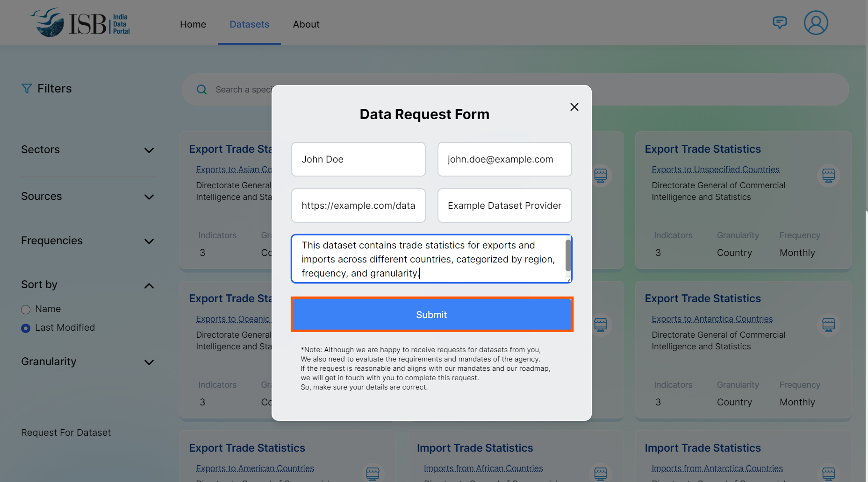Select the Last Modified sort option
The width and height of the screenshot is (868, 482).
click(26, 328)
